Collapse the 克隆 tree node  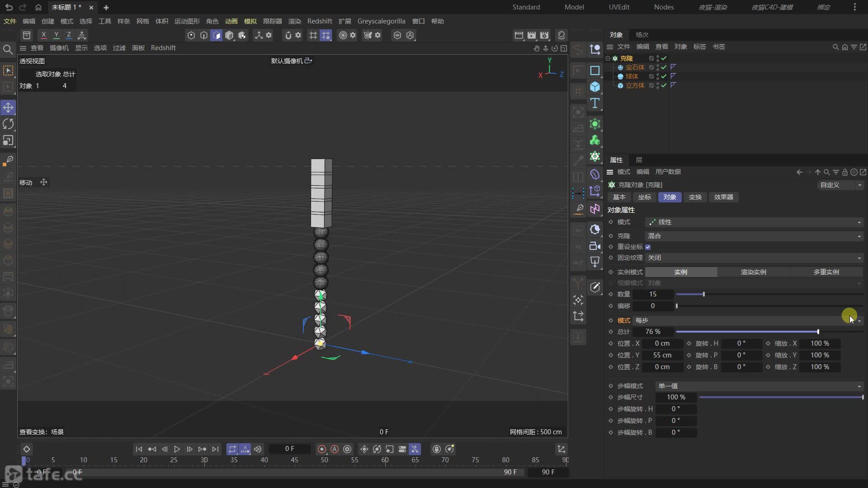pos(608,58)
